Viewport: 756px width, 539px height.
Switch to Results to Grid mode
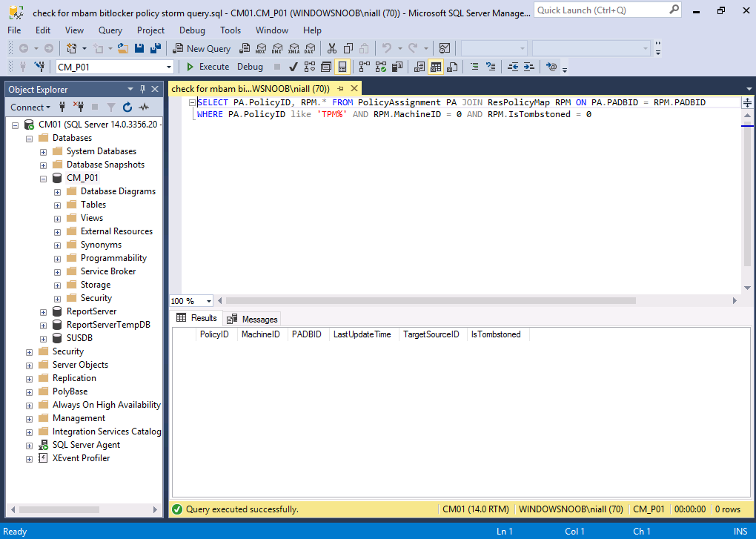click(436, 67)
